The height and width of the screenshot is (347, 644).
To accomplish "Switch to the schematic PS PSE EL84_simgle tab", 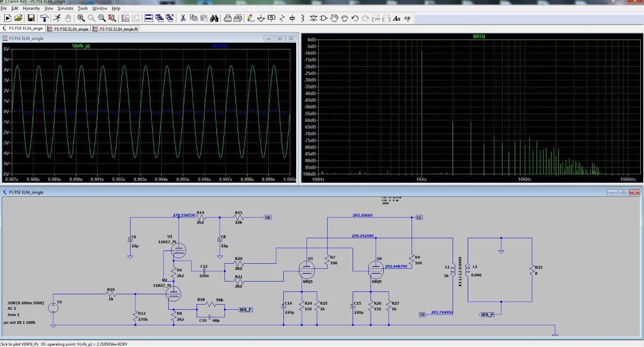I will pos(23,29).
